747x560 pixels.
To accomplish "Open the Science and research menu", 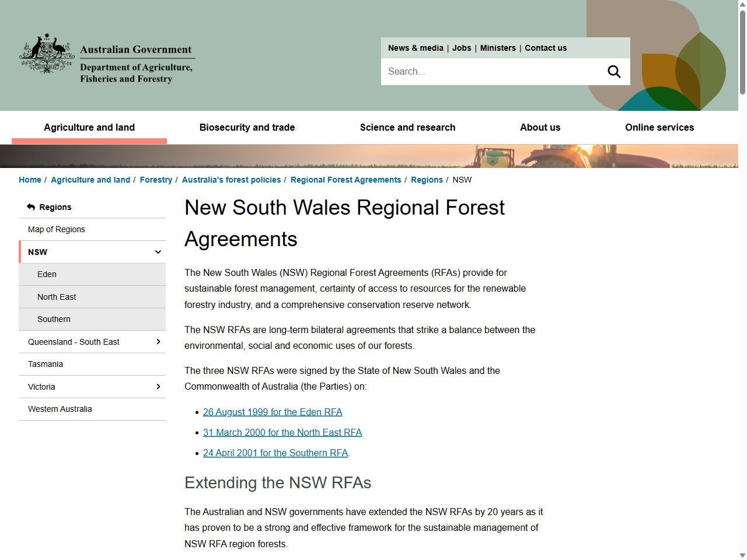I will (407, 127).
